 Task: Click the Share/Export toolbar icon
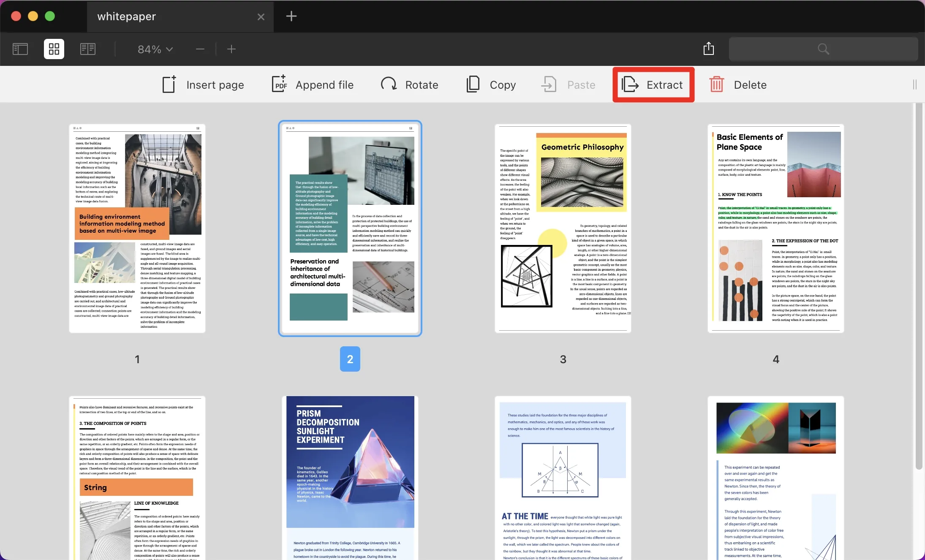708,48
